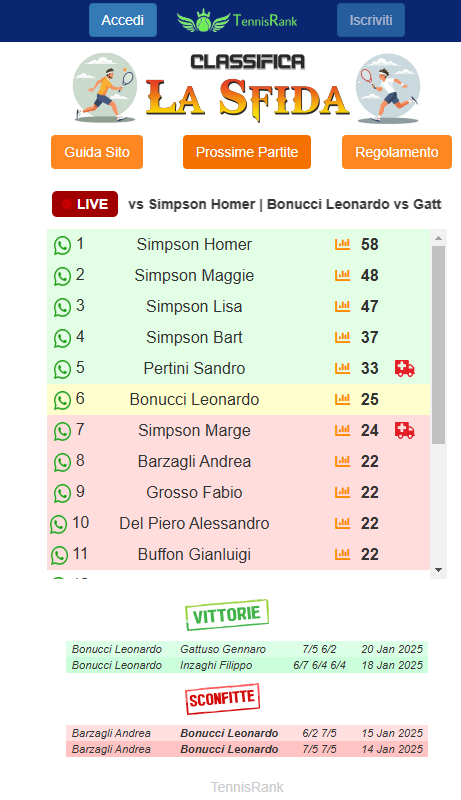Log in with the Accedi button
The width and height of the screenshot is (461, 800).
(123, 20)
